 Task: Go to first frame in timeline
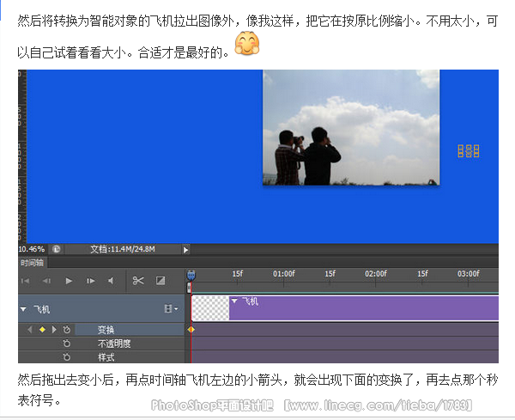click(x=25, y=281)
